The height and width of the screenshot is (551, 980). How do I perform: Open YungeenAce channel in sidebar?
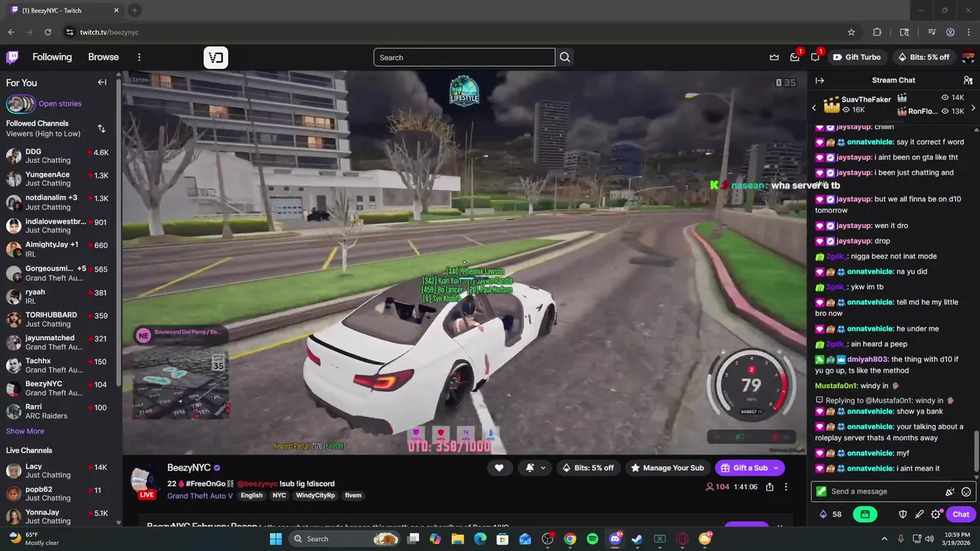pos(58,179)
